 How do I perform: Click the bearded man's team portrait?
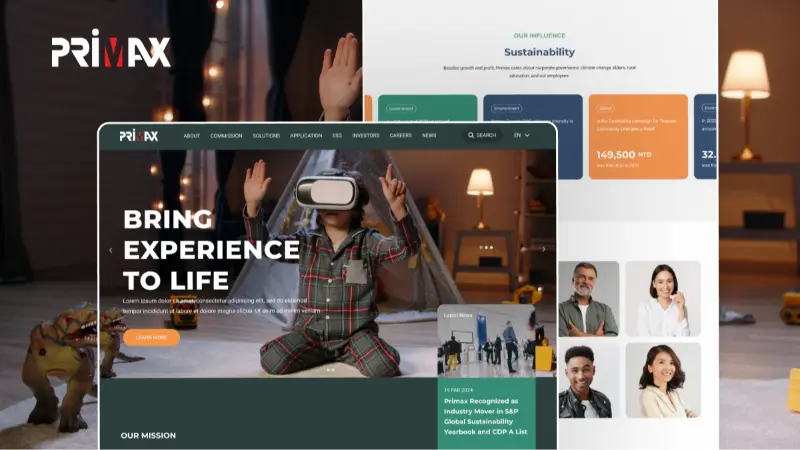(588, 299)
